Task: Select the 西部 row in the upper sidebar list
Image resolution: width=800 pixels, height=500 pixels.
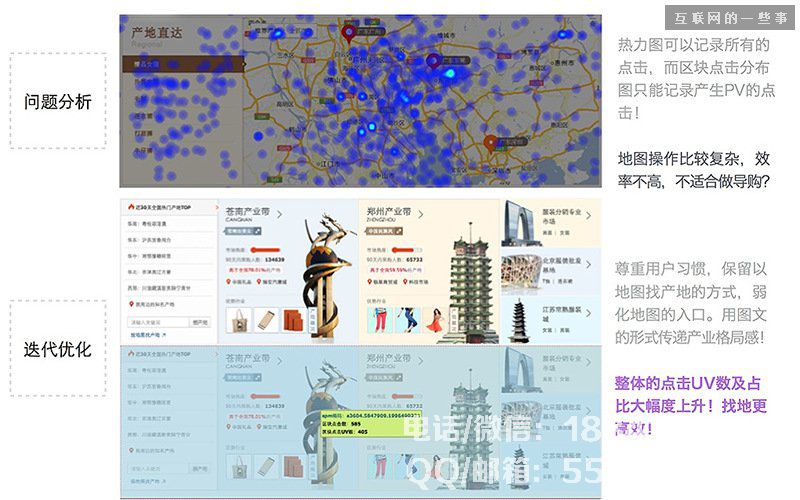Action: 169,288
